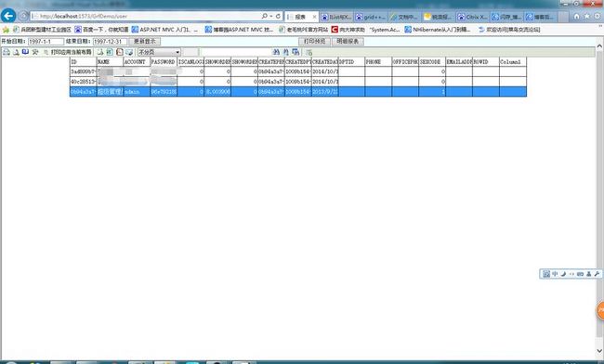Click the mail export icon in grid toolbar
Screen dimensions: 604x364
click(129, 52)
